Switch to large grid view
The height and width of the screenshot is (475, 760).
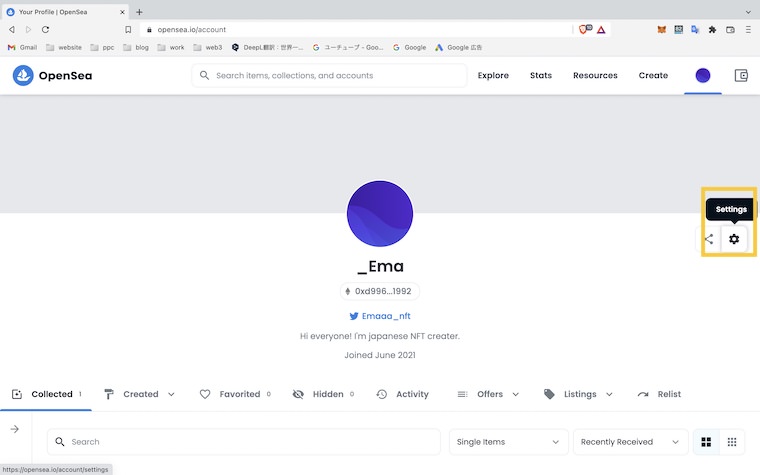click(x=706, y=442)
